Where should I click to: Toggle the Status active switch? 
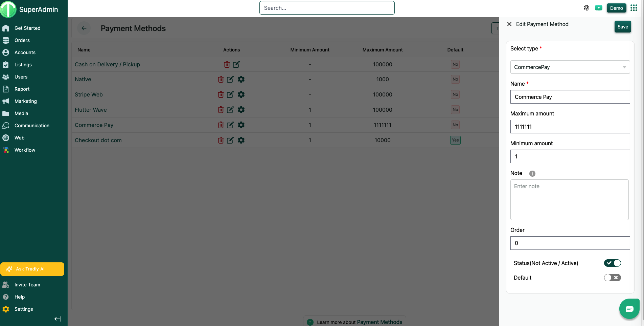tap(612, 263)
